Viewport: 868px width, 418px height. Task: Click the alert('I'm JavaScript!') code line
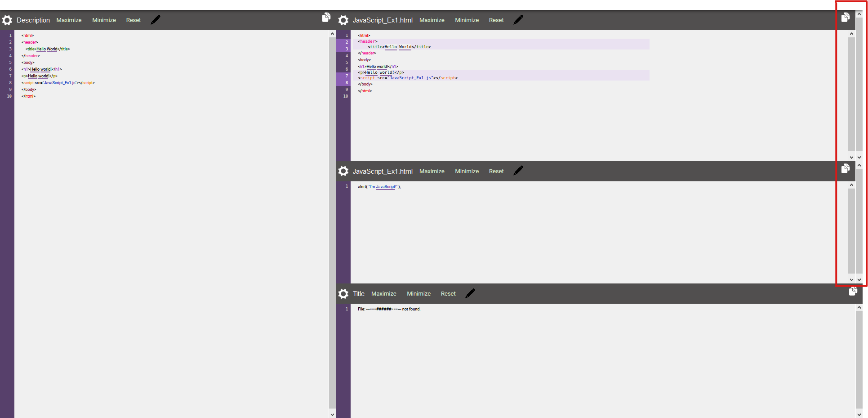tap(379, 187)
